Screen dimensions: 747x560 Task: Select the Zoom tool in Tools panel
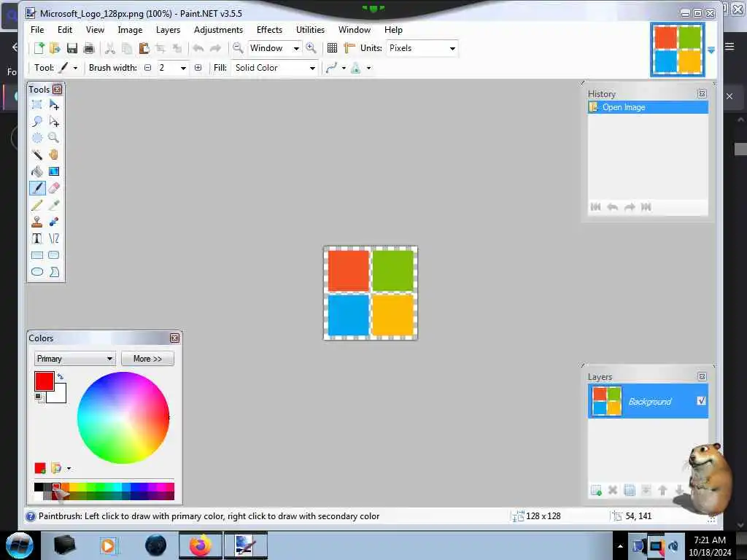point(54,138)
